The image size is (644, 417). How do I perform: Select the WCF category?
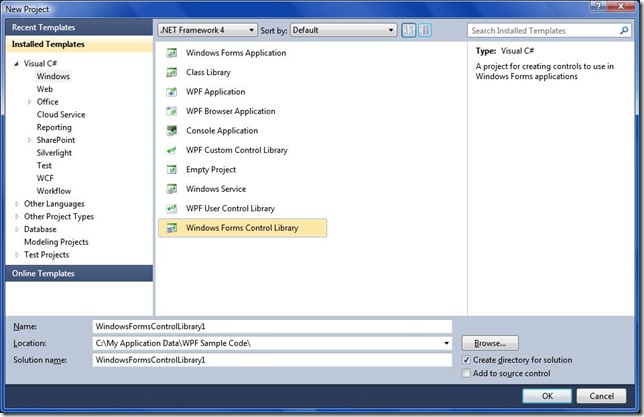[x=45, y=178]
